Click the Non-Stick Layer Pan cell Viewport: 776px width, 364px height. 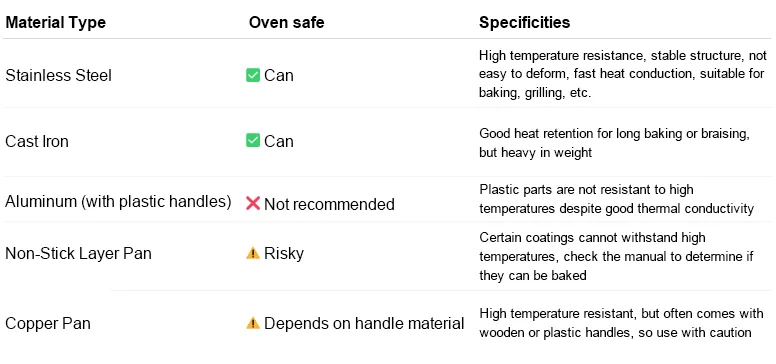[x=78, y=254]
